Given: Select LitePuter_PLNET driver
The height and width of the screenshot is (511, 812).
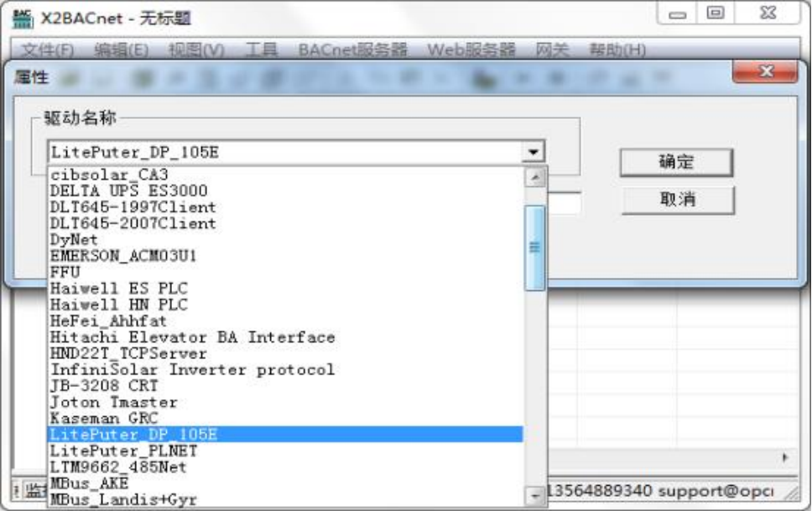Looking at the screenshot, I should click(285, 451).
